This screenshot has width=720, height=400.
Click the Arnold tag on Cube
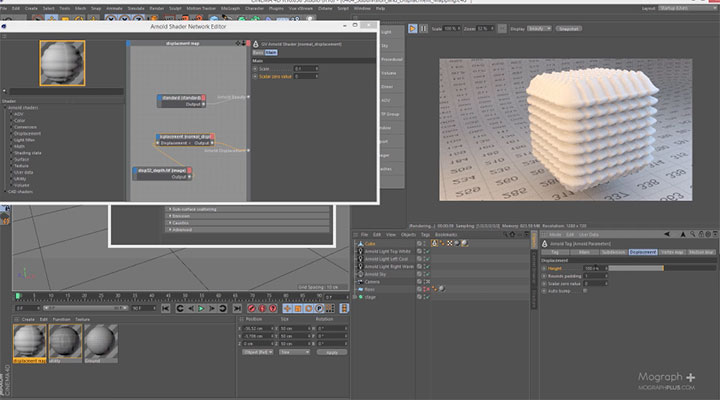434,243
